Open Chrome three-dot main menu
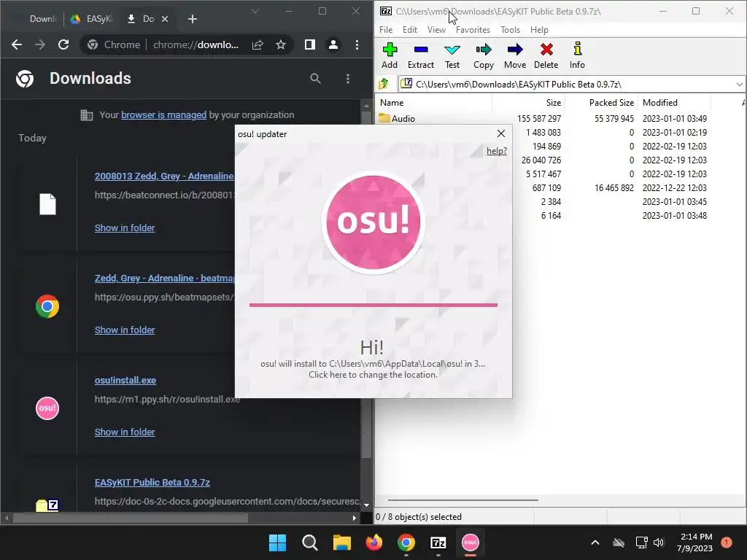747x560 pixels. 357,44
